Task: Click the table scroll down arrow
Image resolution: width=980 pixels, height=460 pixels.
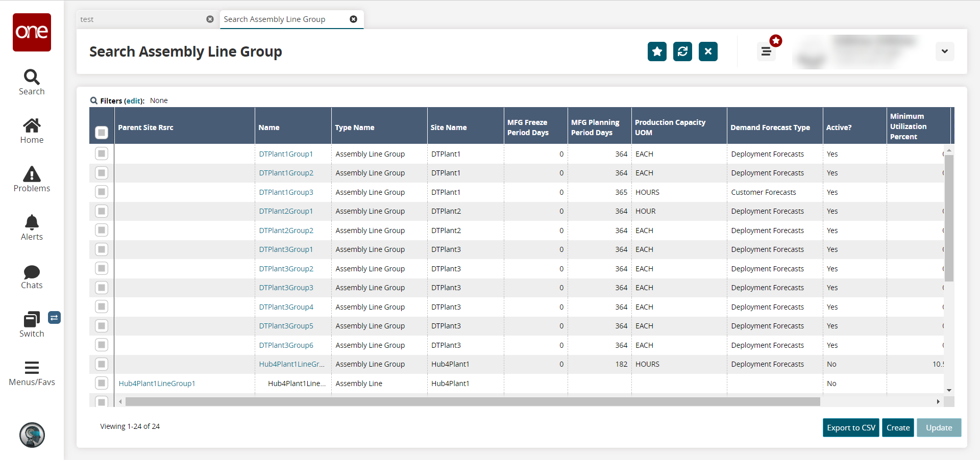Action: click(x=949, y=390)
